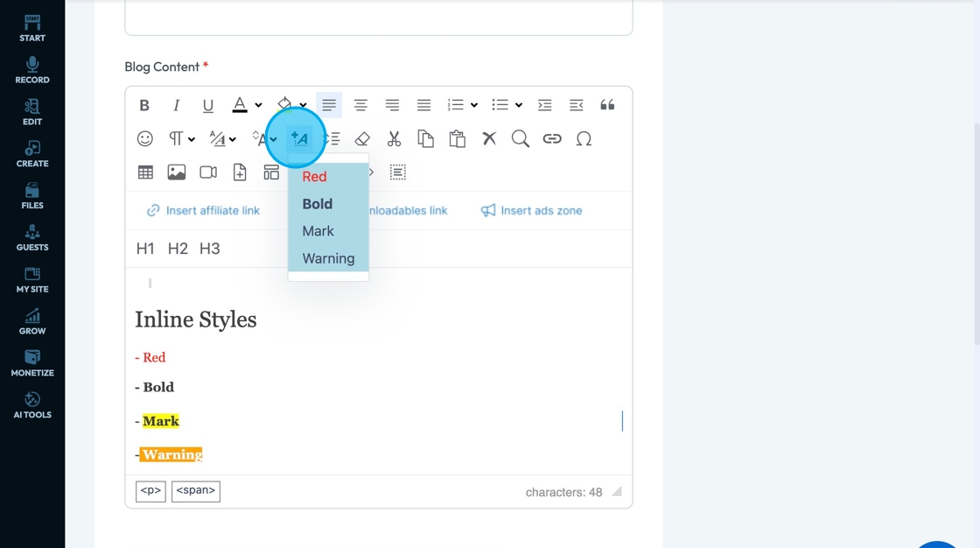Choose Warning inline style
Viewport: 980px width, 548px height.
328,258
